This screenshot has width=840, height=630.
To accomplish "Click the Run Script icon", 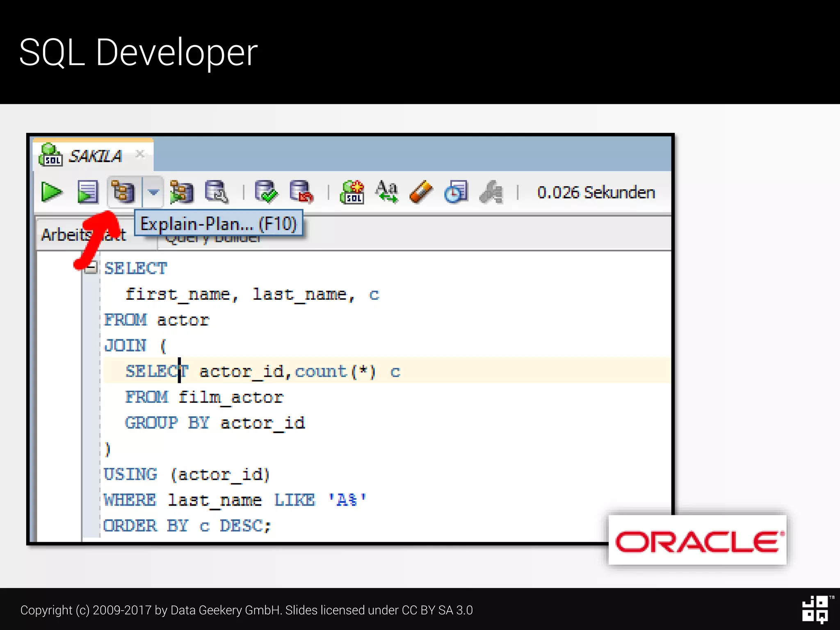I will click(88, 192).
